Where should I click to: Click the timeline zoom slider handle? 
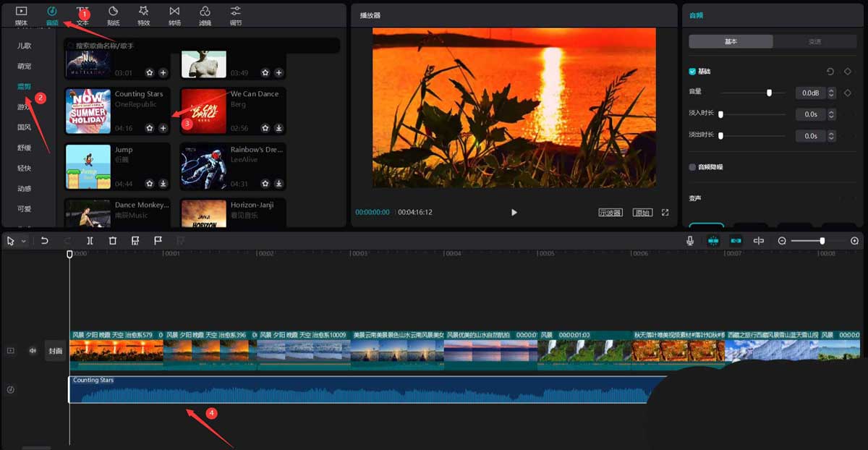coord(822,241)
